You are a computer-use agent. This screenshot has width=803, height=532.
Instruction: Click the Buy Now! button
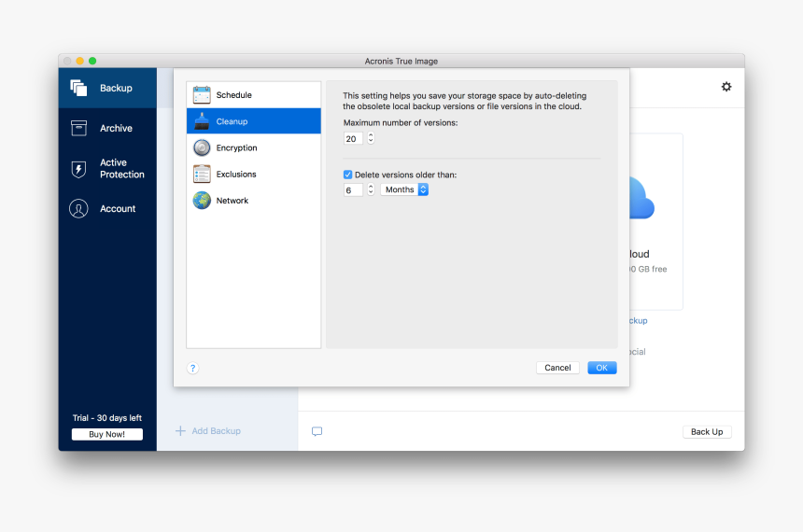(107, 434)
